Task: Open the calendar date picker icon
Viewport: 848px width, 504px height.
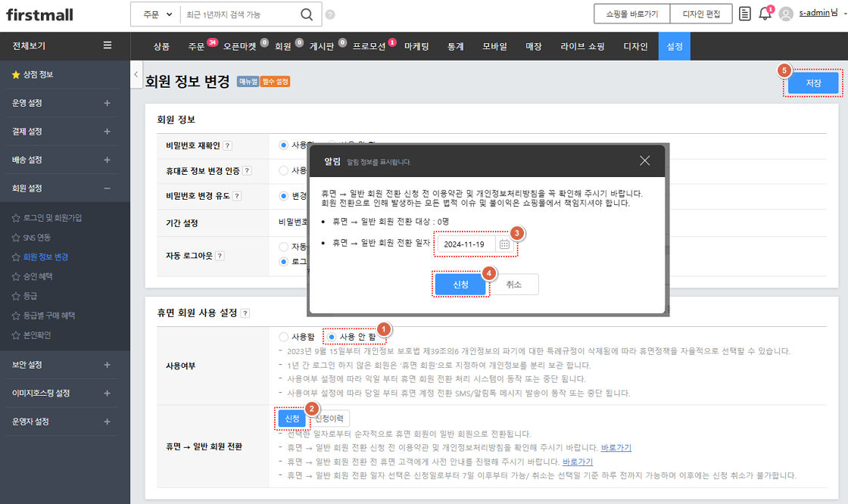Action: pos(504,244)
